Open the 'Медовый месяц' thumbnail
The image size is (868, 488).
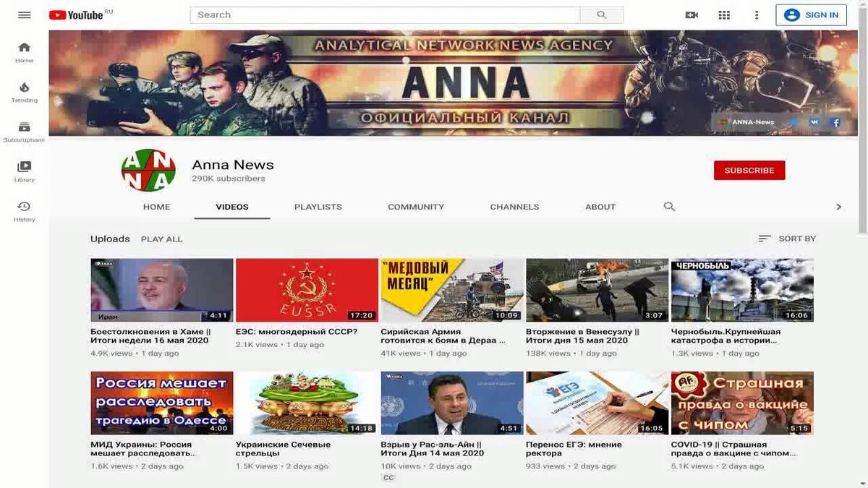[452, 290]
